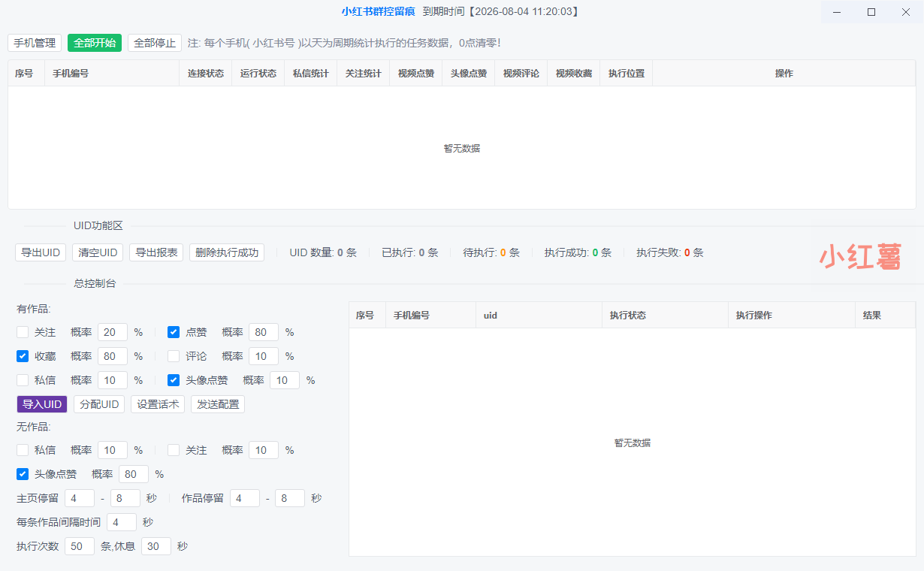The height and width of the screenshot is (571, 924).
Task: Click 无作品 私信 probability field
Action: click(x=113, y=450)
